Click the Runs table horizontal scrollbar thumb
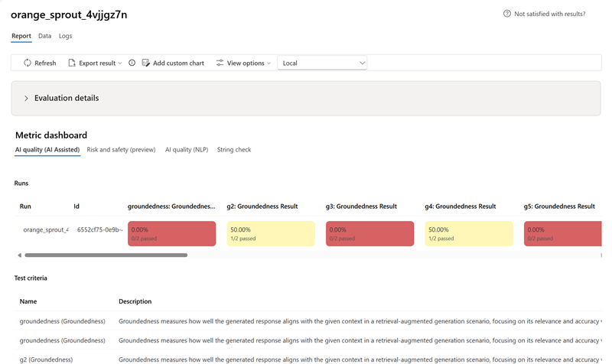The height and width of the screenshot is (364, 612). (x=106, y=255)
